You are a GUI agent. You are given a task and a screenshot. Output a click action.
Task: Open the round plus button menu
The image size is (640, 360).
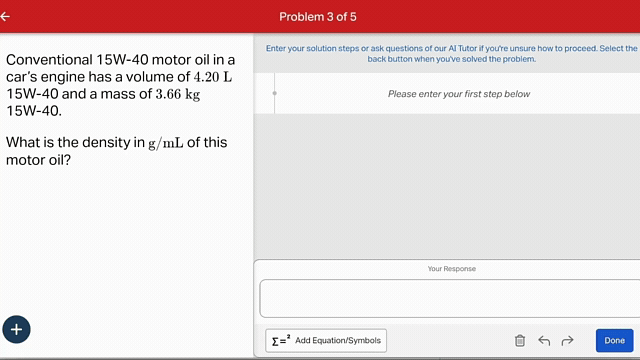click(x=16, y=329)
